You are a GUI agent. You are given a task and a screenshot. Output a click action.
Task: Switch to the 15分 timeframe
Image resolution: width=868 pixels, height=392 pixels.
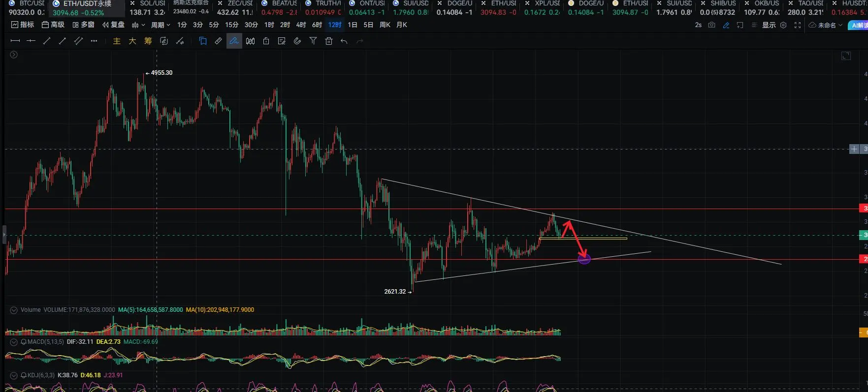pos(231,25)
